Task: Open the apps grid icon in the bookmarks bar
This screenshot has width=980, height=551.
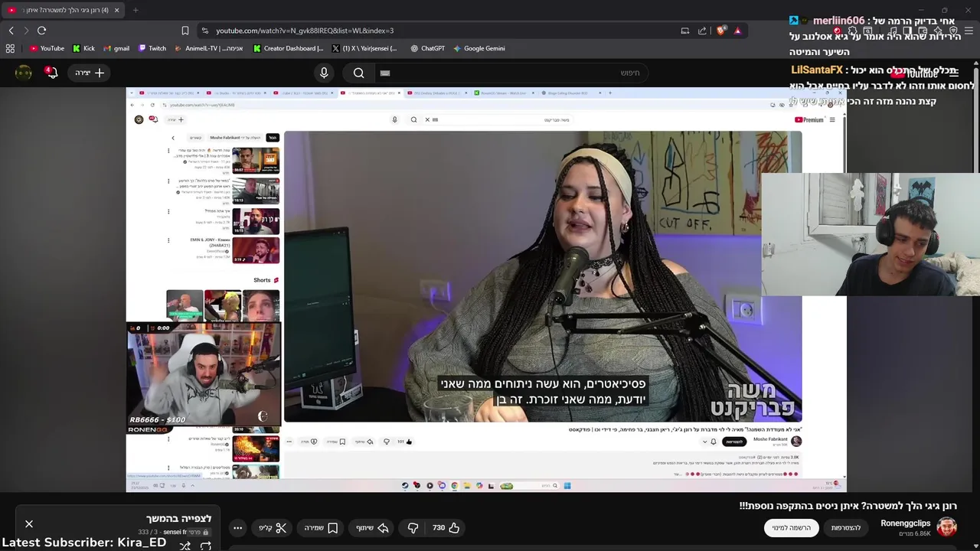Action: click(x=10, y=48)
